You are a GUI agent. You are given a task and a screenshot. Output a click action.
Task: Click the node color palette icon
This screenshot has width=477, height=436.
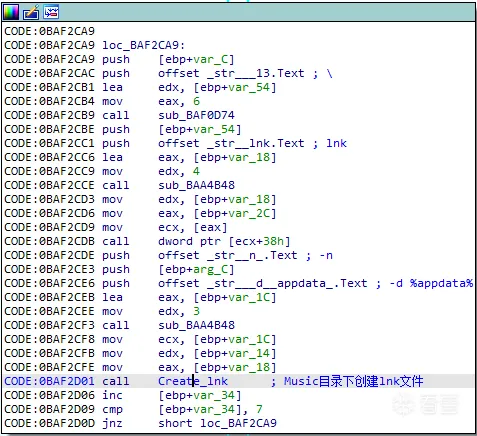click(11, 13)
